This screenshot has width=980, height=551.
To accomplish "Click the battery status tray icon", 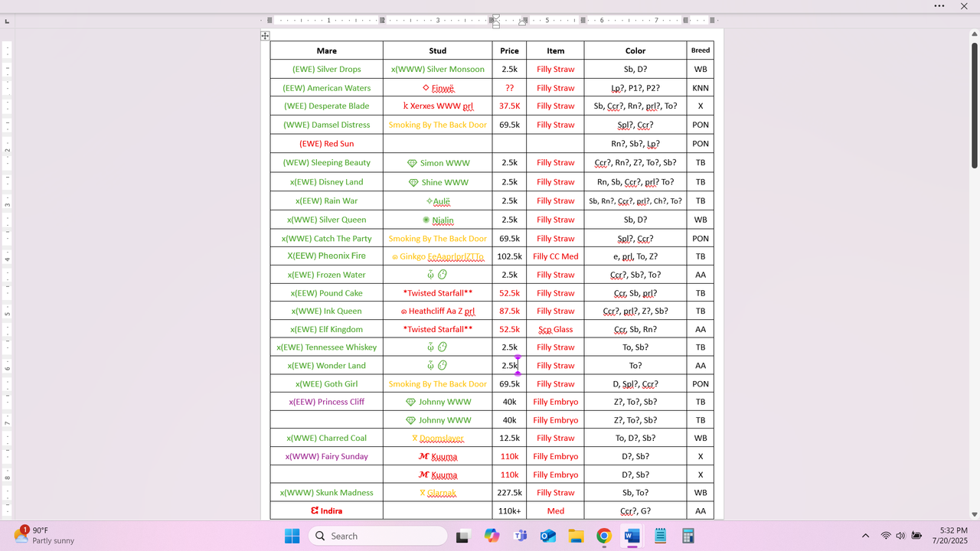I will click(916, 536).
